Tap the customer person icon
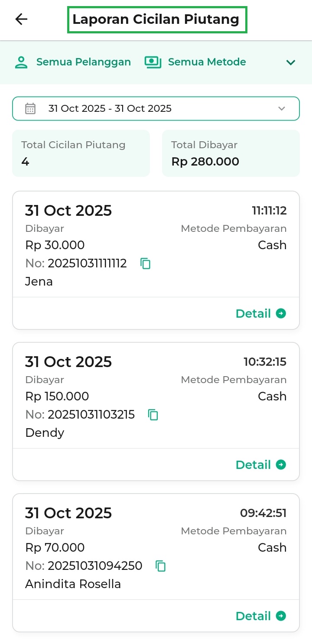Viewport: 312px width, 644px height. (x=21, y=62)
